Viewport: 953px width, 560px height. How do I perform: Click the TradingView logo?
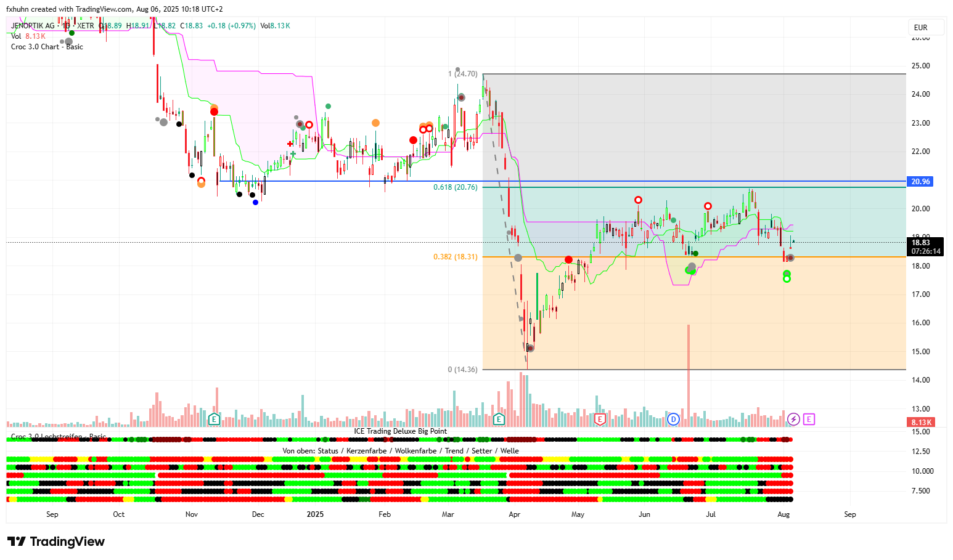pos(56,542)
